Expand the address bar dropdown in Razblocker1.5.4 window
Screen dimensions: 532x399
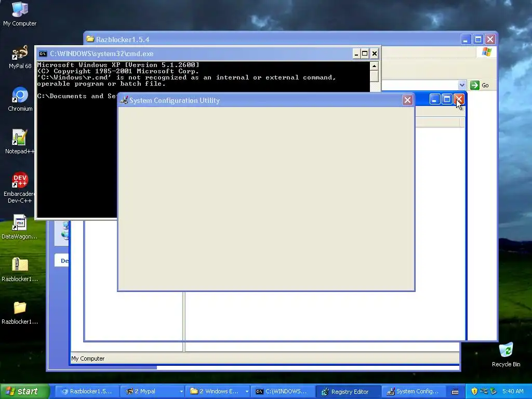[x=462, y=85]
